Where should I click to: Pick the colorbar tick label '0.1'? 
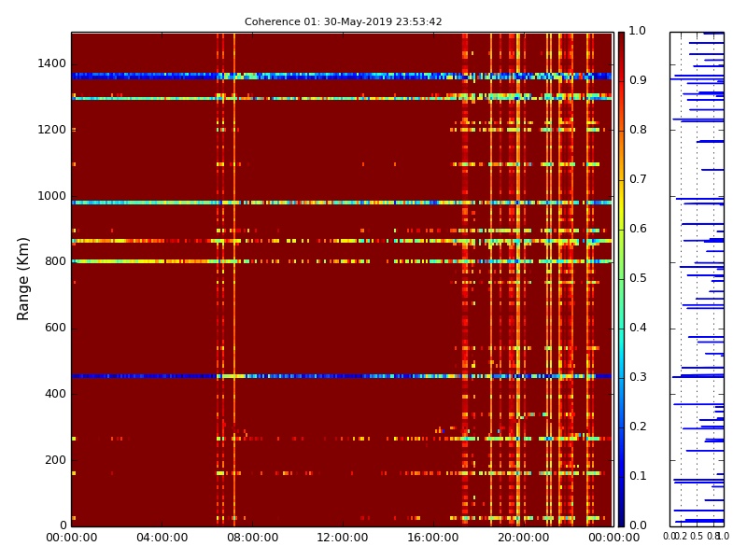pyautogui.click(x=638, y=476)
